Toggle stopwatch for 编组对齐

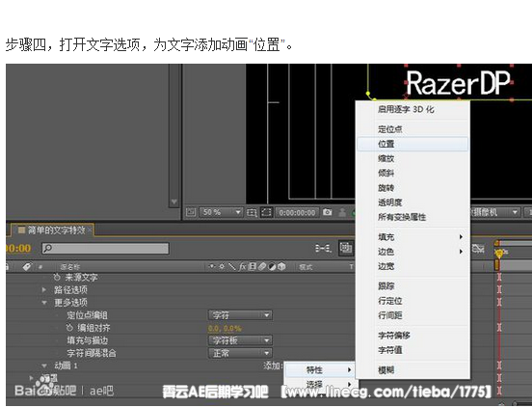point(69,328)
